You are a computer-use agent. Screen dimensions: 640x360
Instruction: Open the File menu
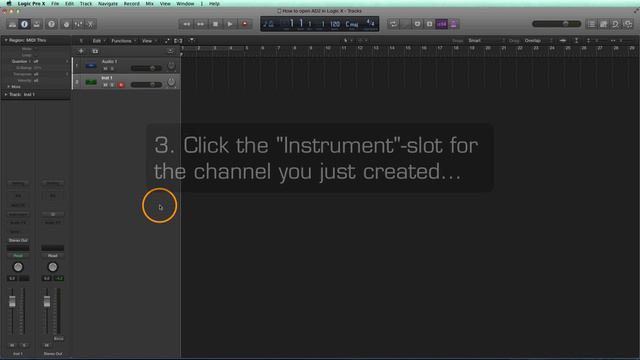click(x=55, y=4)
